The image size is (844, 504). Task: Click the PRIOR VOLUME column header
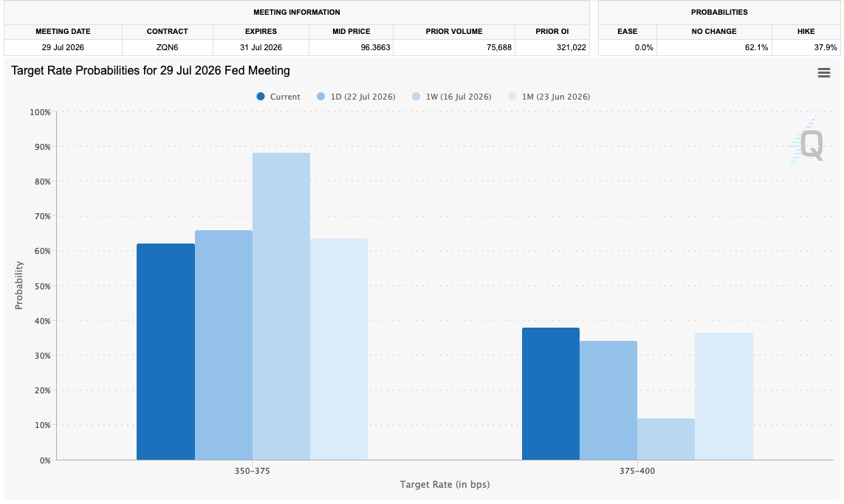point(454,31)
